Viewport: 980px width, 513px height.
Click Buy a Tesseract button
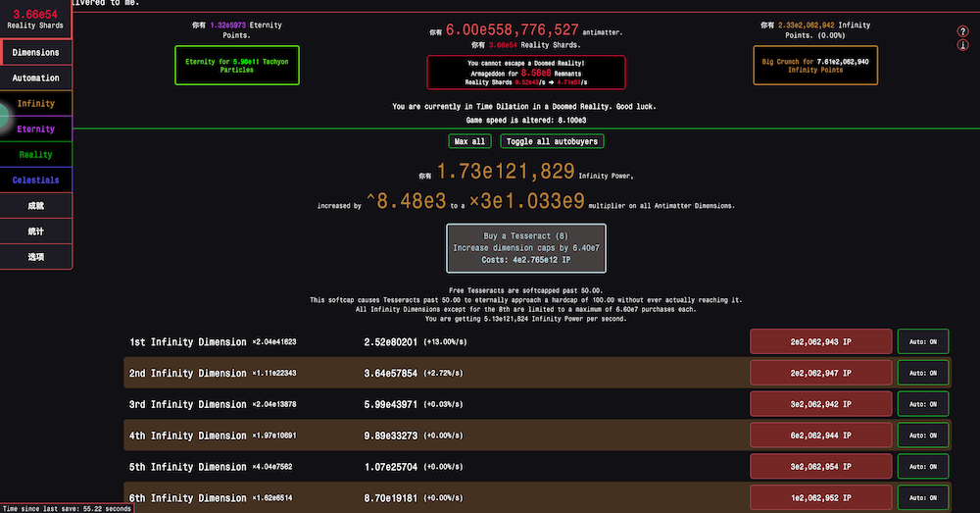coord(525,248)
